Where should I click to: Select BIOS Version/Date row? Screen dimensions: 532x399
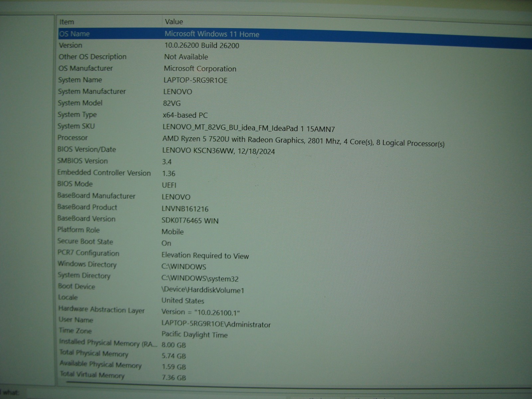click(x=87, y=149)
